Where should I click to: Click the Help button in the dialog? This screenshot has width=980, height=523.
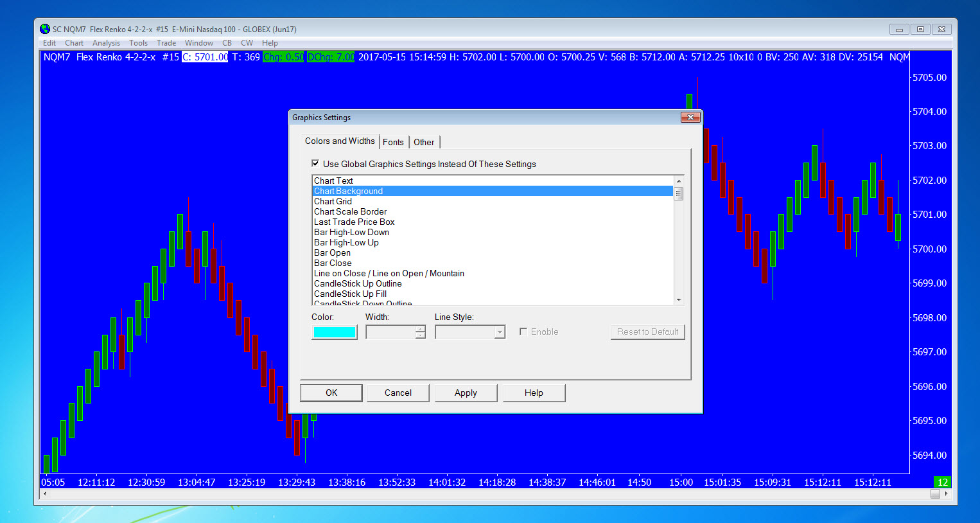coord(534,393)
